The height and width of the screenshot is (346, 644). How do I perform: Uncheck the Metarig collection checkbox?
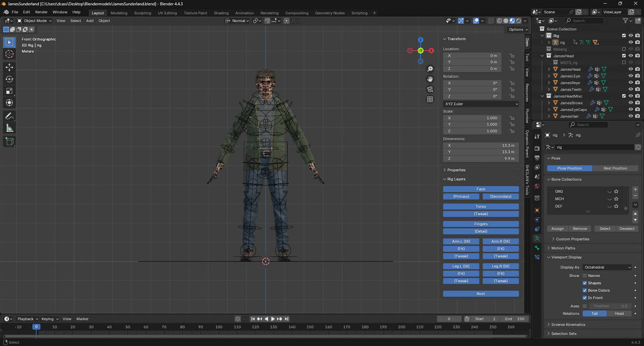pyautogui.click(x=624, y=49)
